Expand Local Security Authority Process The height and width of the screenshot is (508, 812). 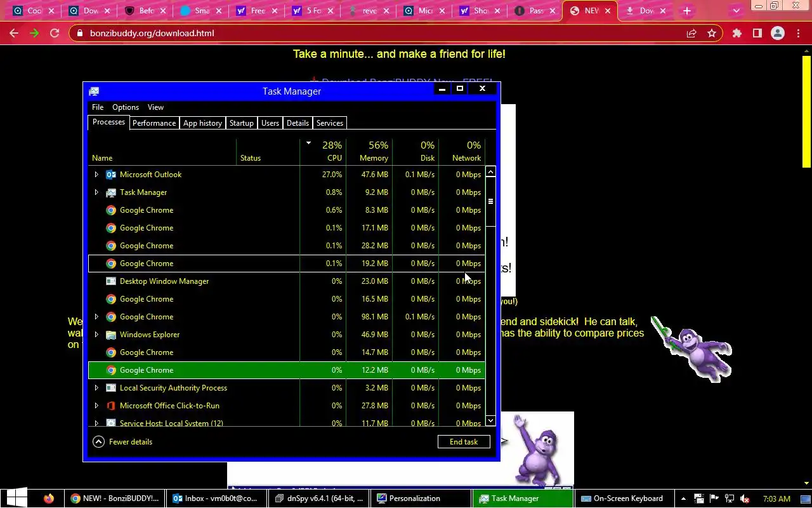coord(96,388)
